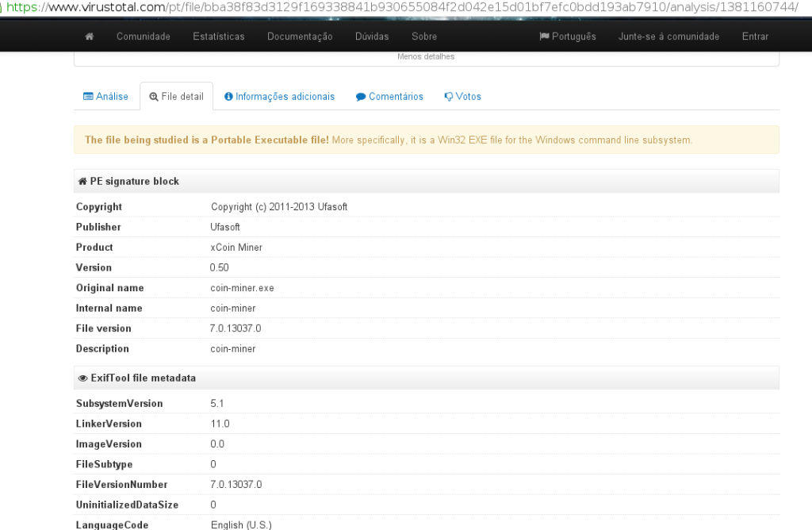
Task: Select Copyright value 2011-2013 Ufasoft
Action: coord(278,207)
